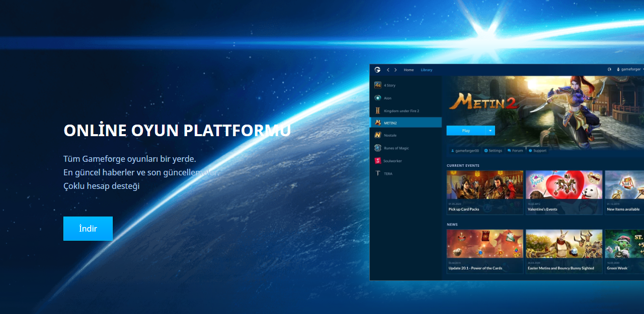Viewport: 644px width, 314px height.
Task: Click the forward navigation arrow
Action: pos(395,70)
